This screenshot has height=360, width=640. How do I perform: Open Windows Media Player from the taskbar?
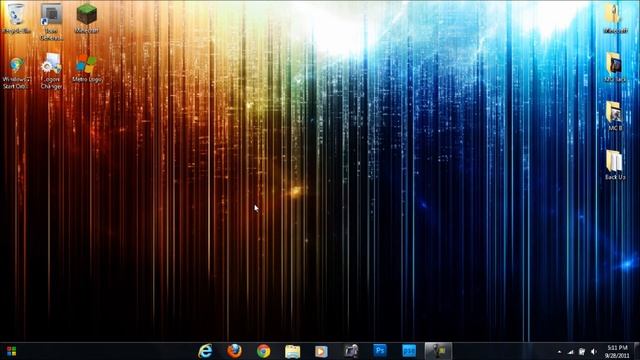coord(321,351)
